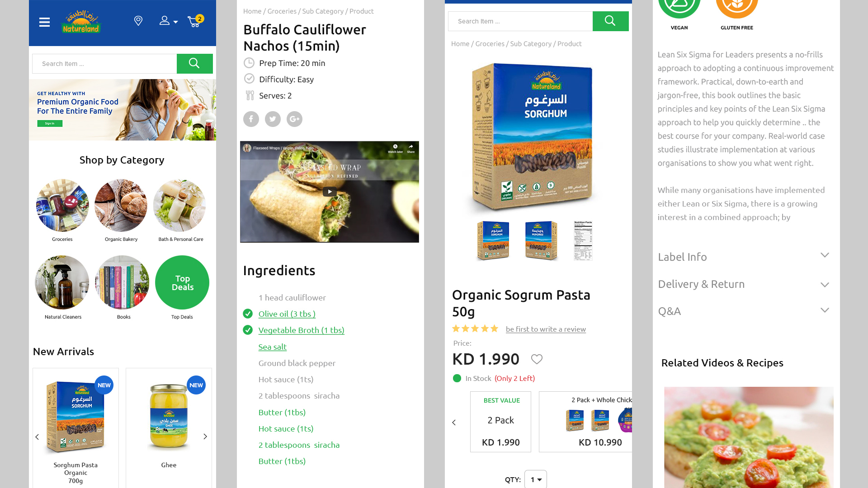
Task: Select the nutrition facts product thumbnail
Action: point(583,241)
